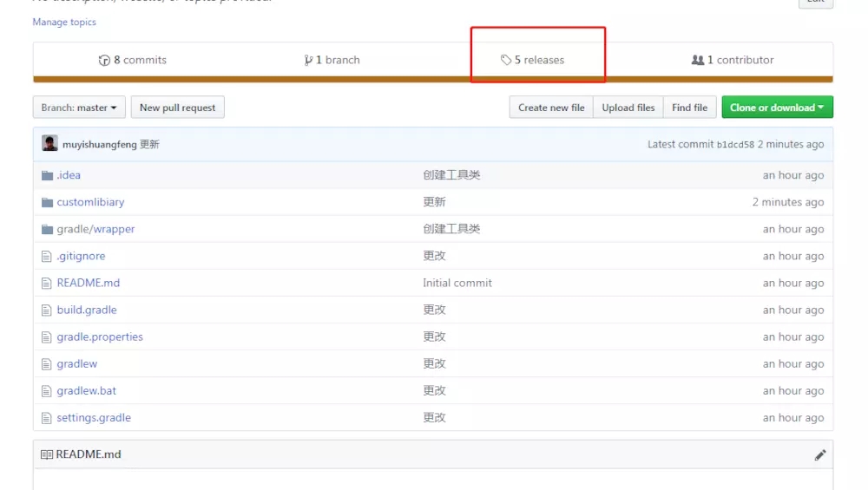The width and height of the screenshot is (868, 490).
Task: Click the README.md panel header title
Action: point(89,454)
